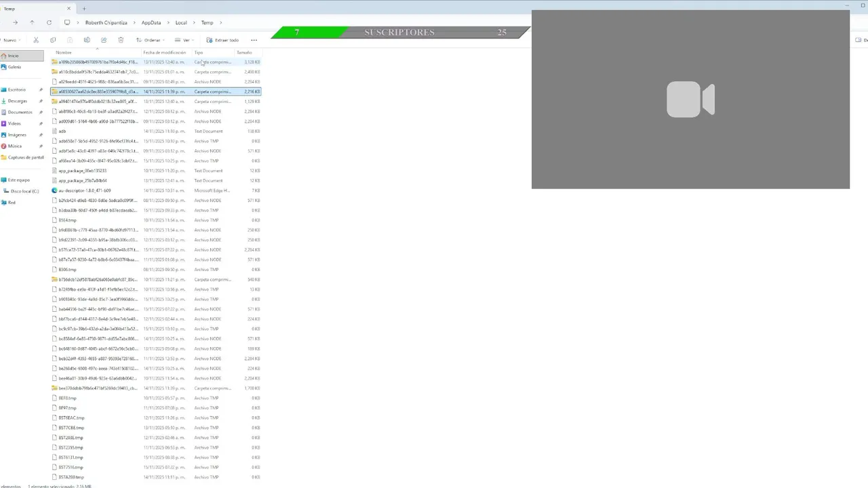Click the PC monitor icon in address bar
Screen dimensions: 868x488
pyautogui.click(x=67, y=22)
